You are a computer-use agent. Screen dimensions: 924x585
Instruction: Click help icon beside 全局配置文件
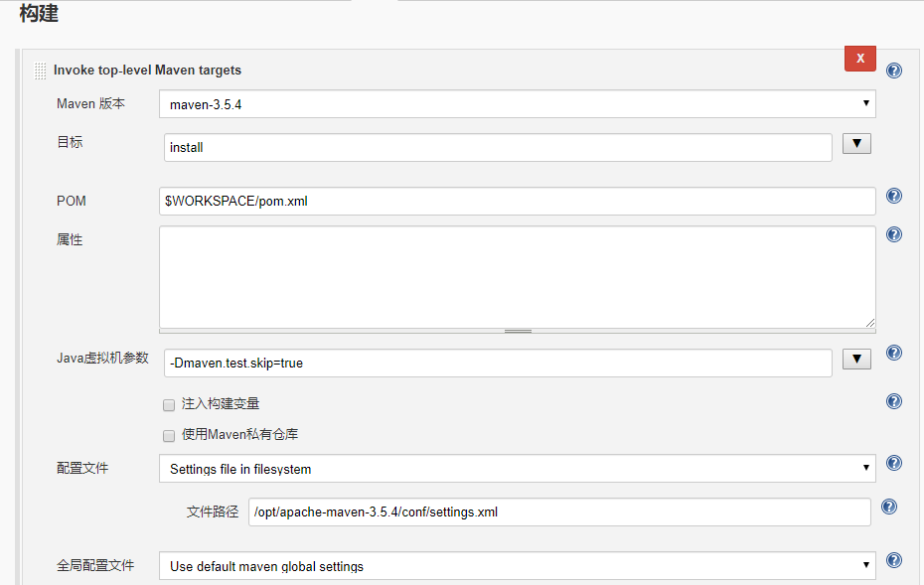[894, 560]
